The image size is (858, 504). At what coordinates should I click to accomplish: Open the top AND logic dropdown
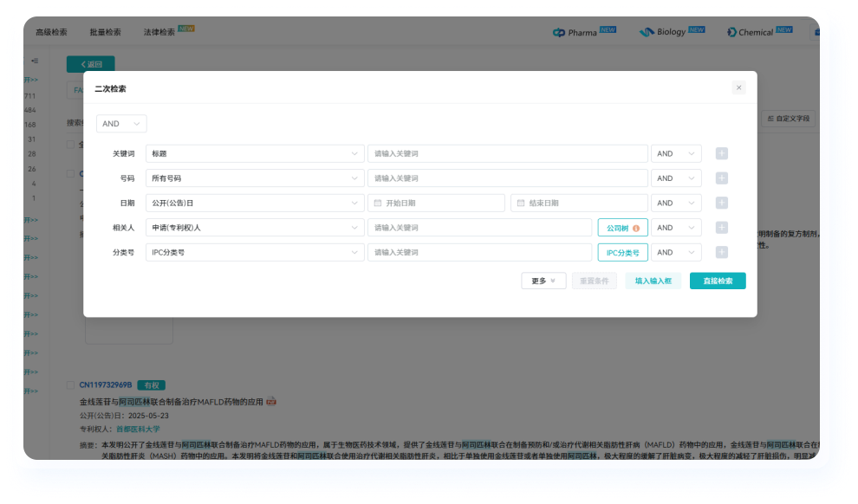tap(121, 124)
